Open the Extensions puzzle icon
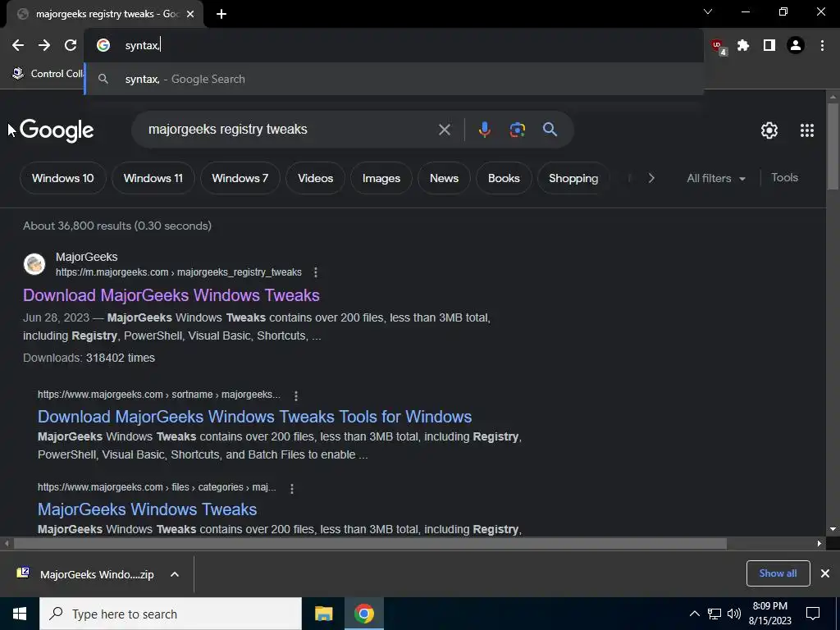This screenshot has width=840, height=630. tap(743, 46)
